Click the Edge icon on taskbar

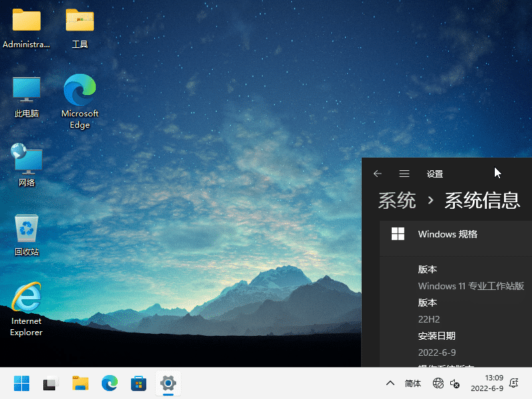click(x=110, y=383)
